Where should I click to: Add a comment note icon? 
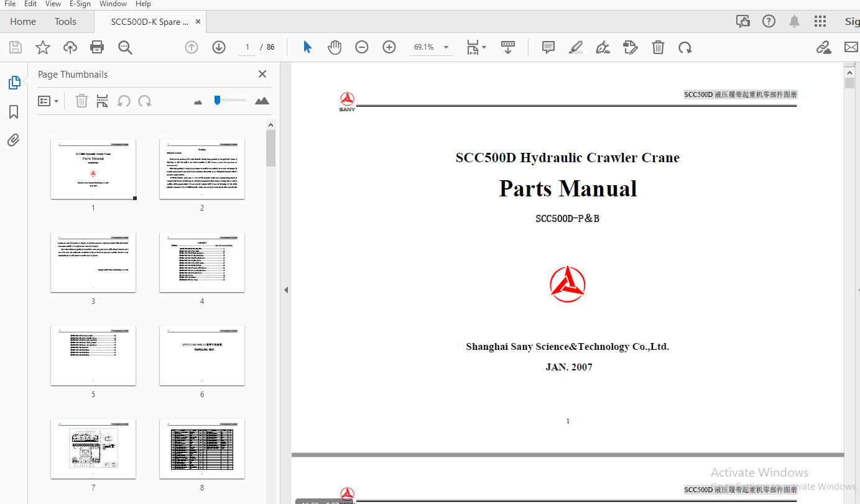coord(548,47)
